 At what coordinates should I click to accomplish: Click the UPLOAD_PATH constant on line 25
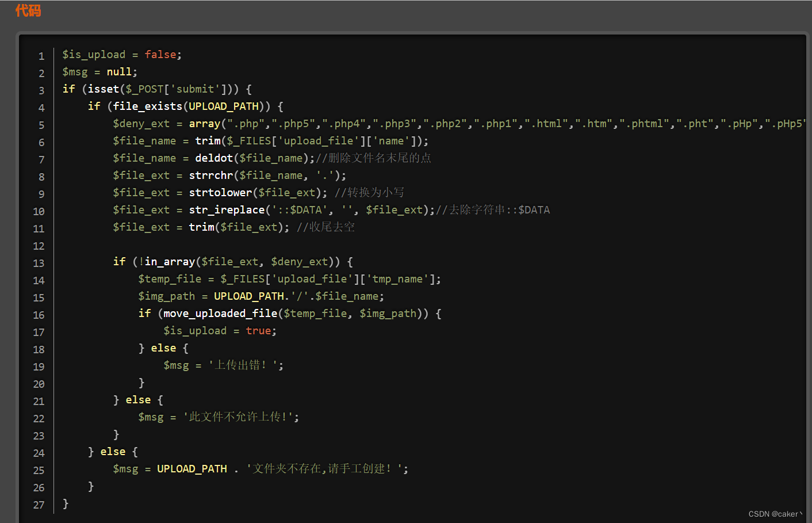tap(192, 468)
